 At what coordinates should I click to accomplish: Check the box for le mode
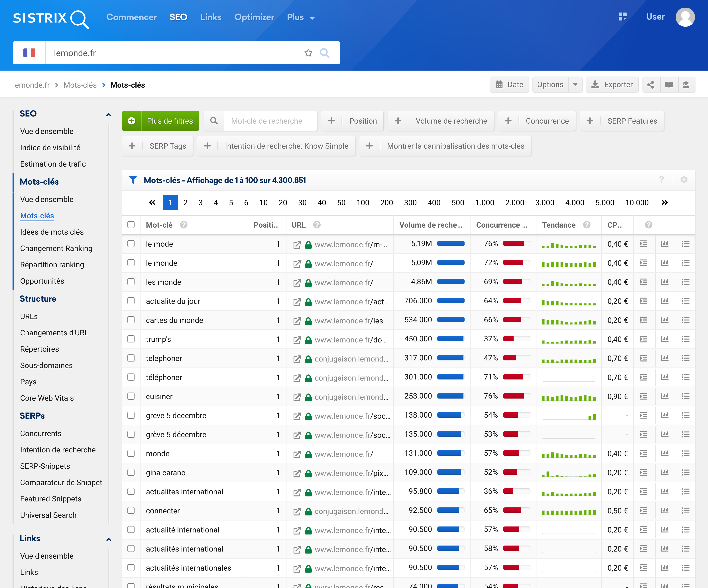(131, 244)
